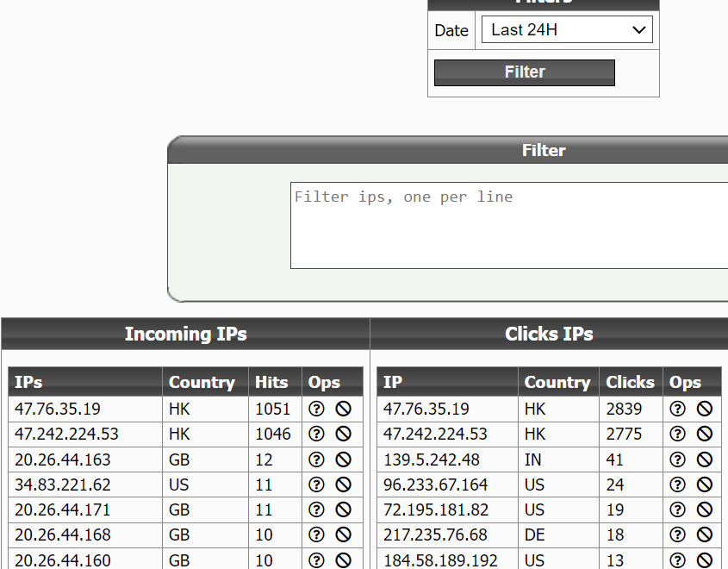Block clicks IP 47.76.35.19
Viewport: 728px width, 569px height.
click(705, 409)
